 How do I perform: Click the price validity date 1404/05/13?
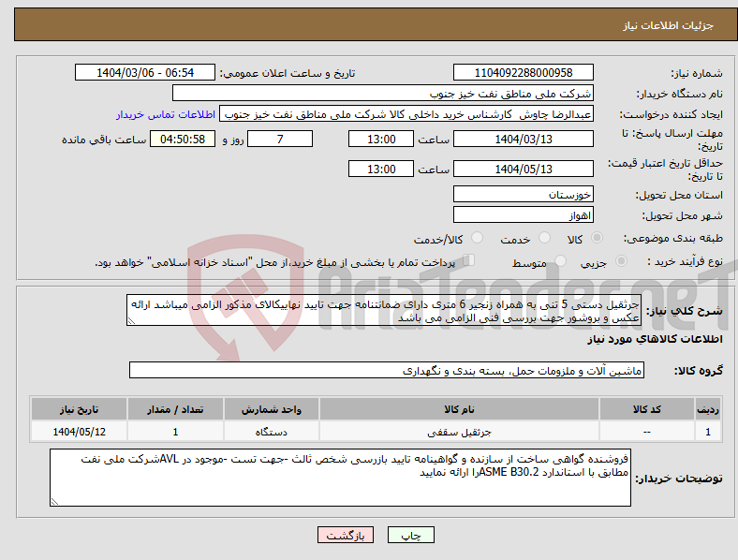pyautogui.click(x=523, y=169)
